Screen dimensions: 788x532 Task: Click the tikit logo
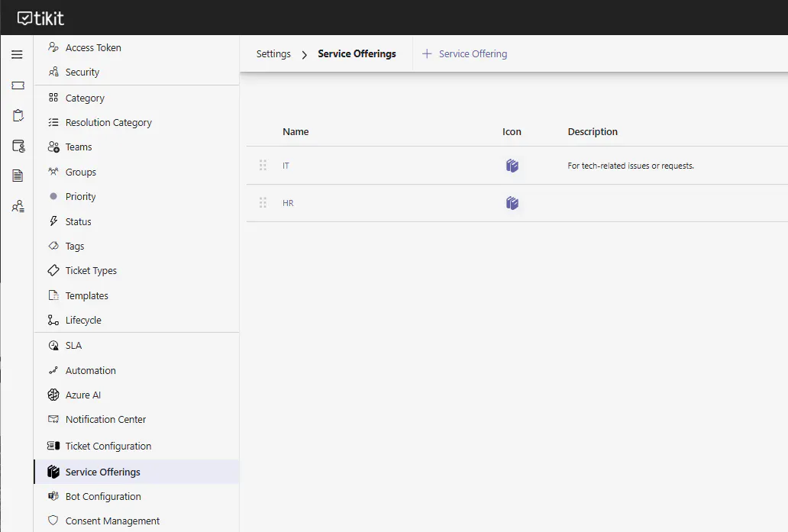(x=41, y=18)
